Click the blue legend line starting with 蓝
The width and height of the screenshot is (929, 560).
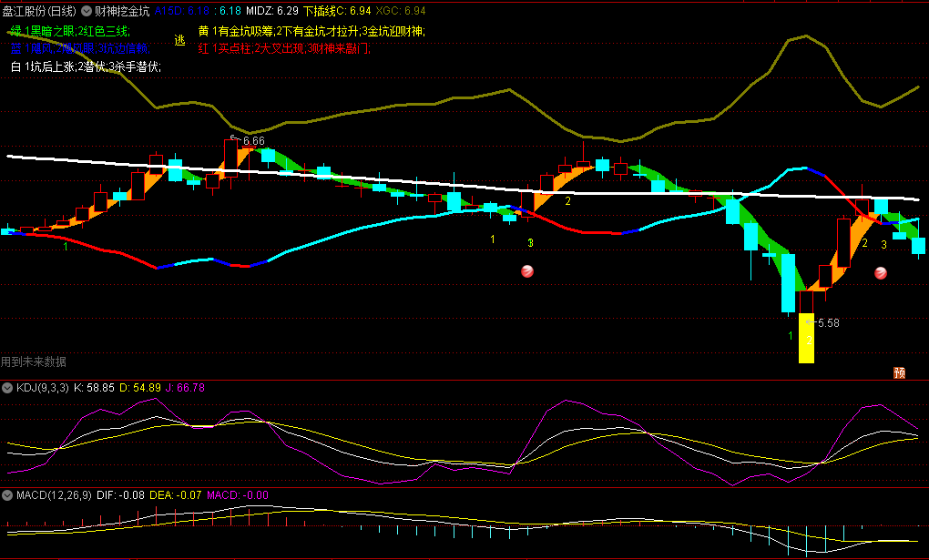point(80,48)
